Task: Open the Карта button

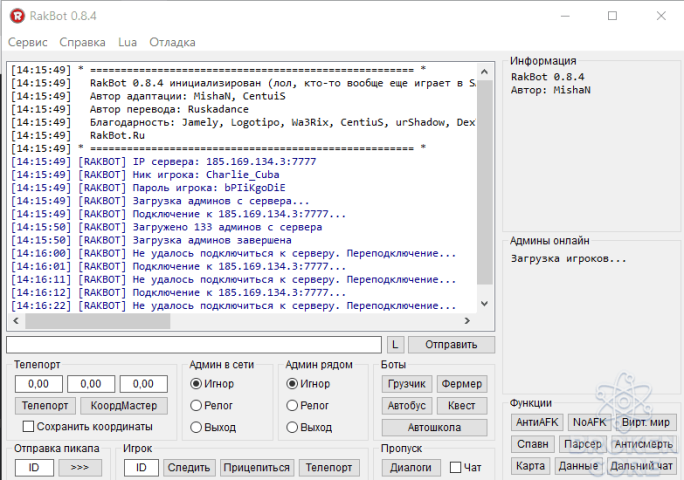Action: (530, 466)
